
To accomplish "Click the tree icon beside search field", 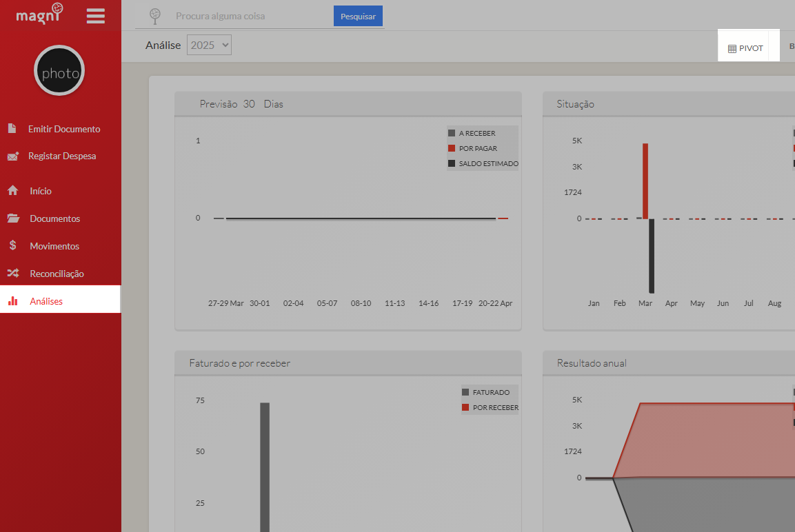I will click(x=156, y=15).
